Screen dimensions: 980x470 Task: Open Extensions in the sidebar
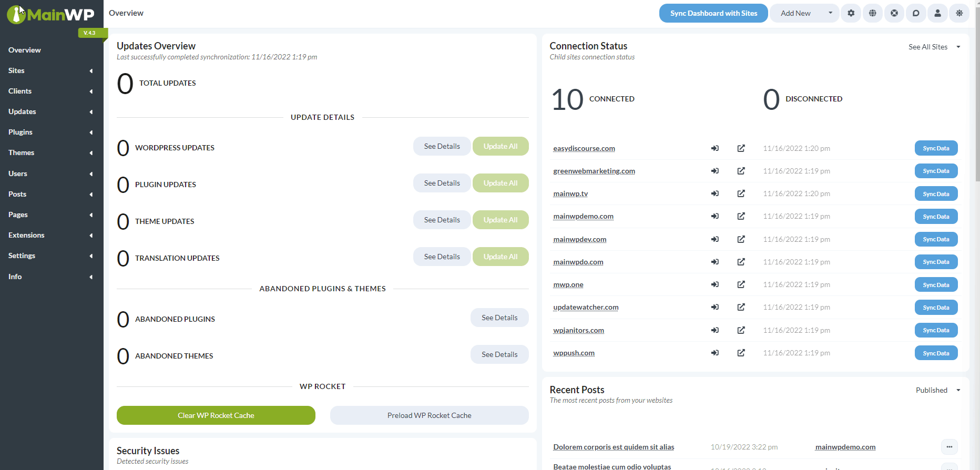[26, 235]
